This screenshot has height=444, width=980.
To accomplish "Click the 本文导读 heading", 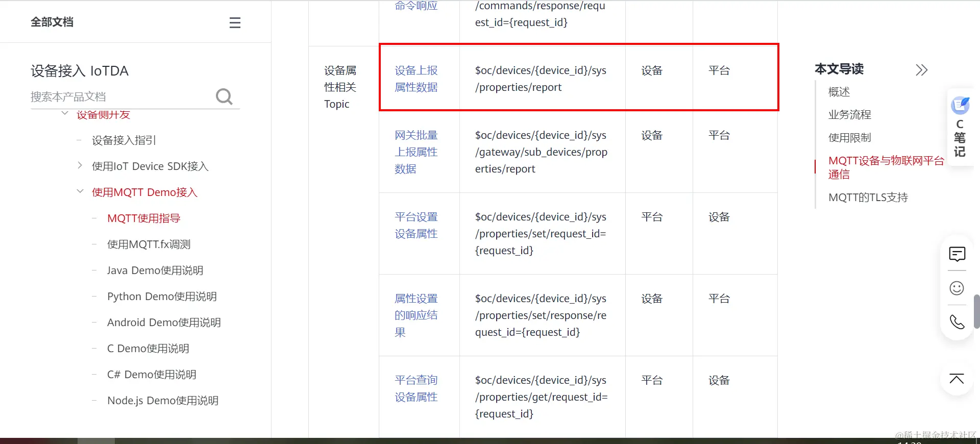I will pyautogui.click(x=839, y=69).
